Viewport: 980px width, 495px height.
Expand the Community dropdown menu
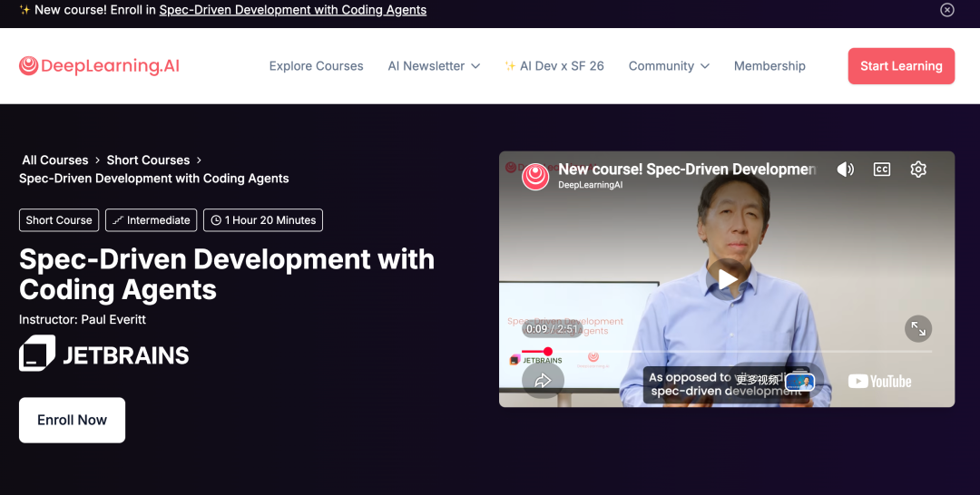click(x=669, y=66)
